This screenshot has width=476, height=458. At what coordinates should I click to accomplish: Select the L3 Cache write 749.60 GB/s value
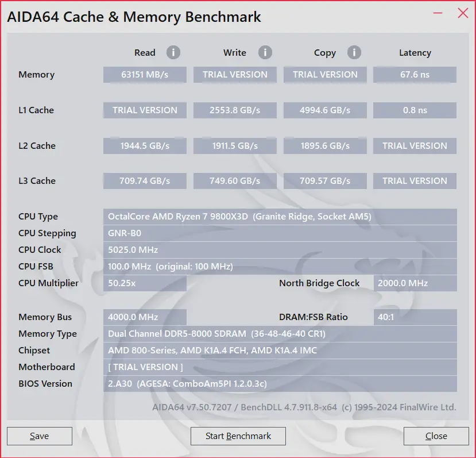(235, 181)
